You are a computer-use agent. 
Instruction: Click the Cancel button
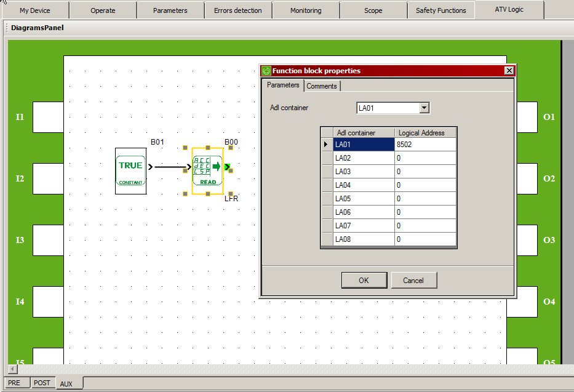click(413, 281)
